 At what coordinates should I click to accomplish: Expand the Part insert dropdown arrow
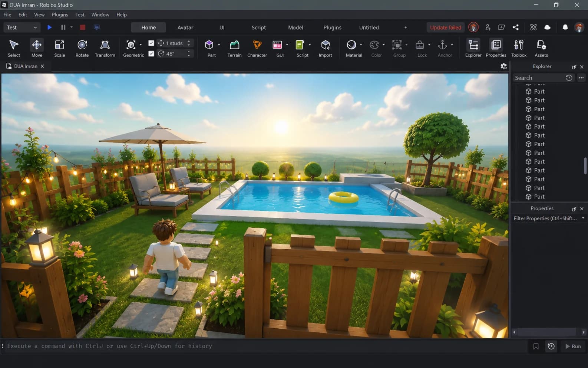(219, 45)
